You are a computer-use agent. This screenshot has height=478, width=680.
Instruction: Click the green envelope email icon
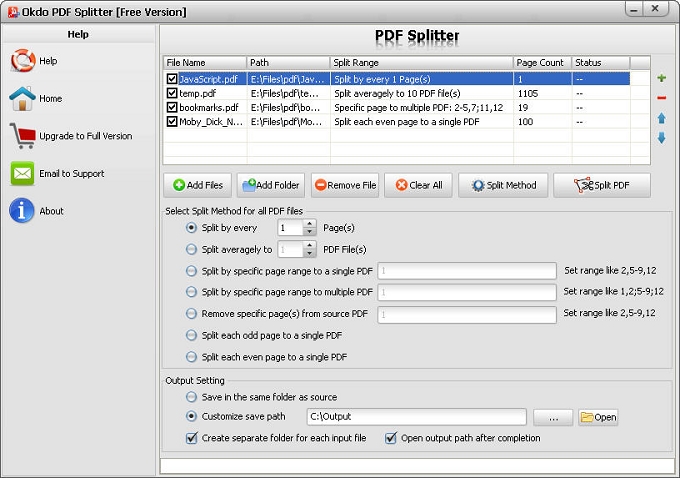pos(23,174)
